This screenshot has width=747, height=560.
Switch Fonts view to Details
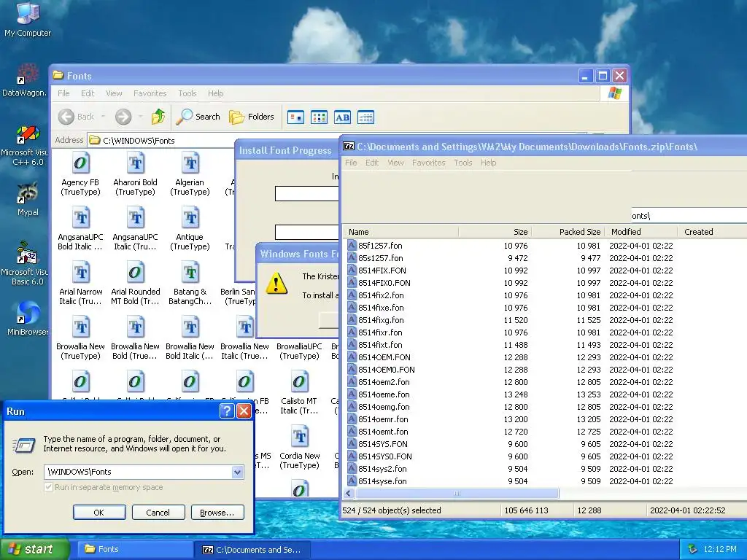click(365, 117)
